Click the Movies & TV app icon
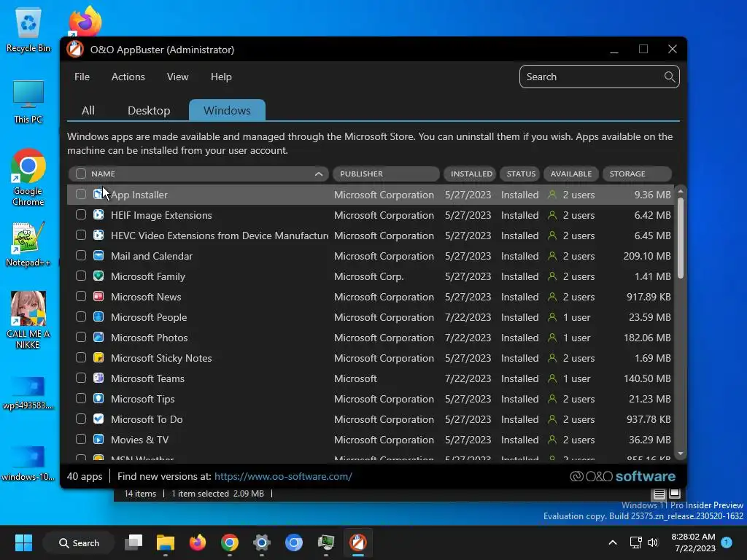 click(x=98, y=440)
